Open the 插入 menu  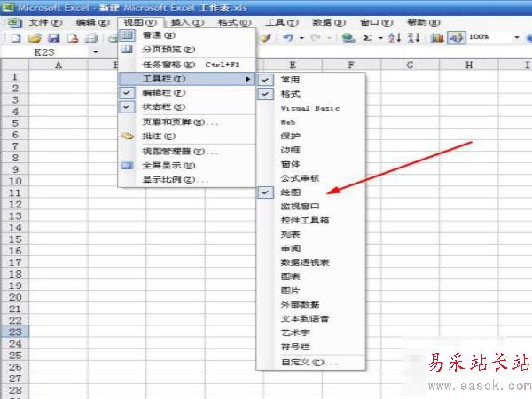[x=187, y=23]
